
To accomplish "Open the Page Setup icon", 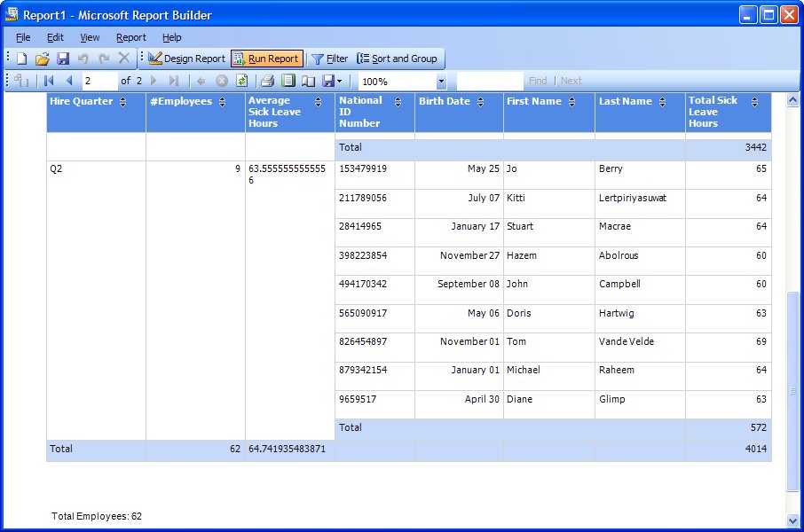I will point(308,81).
